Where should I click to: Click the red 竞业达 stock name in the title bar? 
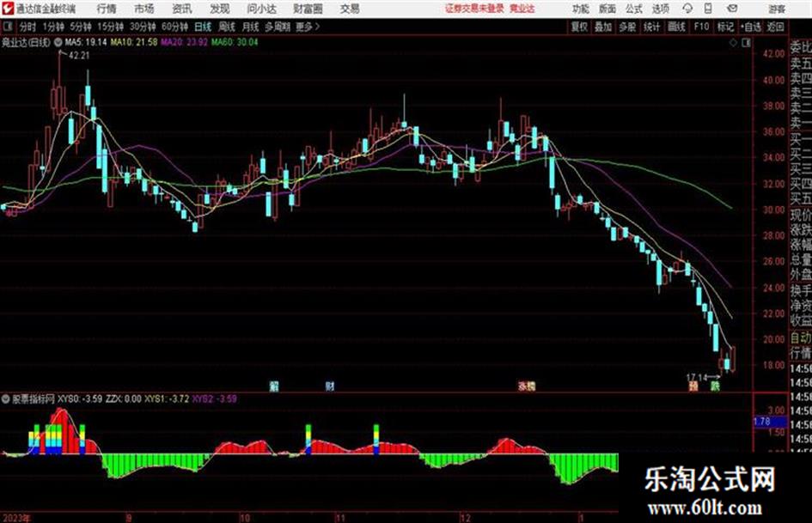coord(522,9)
